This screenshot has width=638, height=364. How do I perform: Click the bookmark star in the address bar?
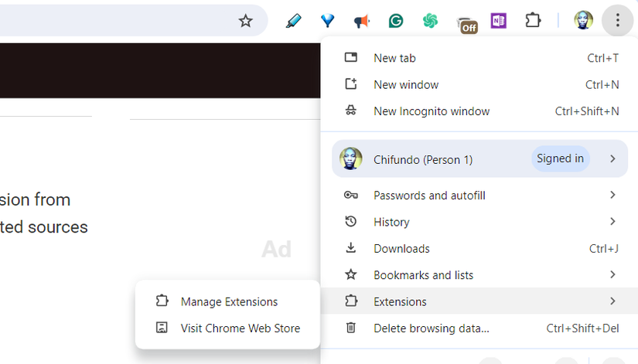(x=245, y=21)
